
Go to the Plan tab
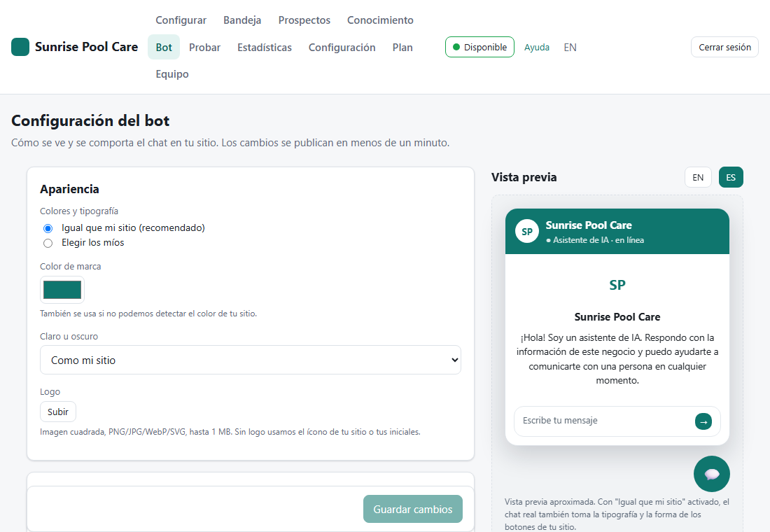click(402, 47)
